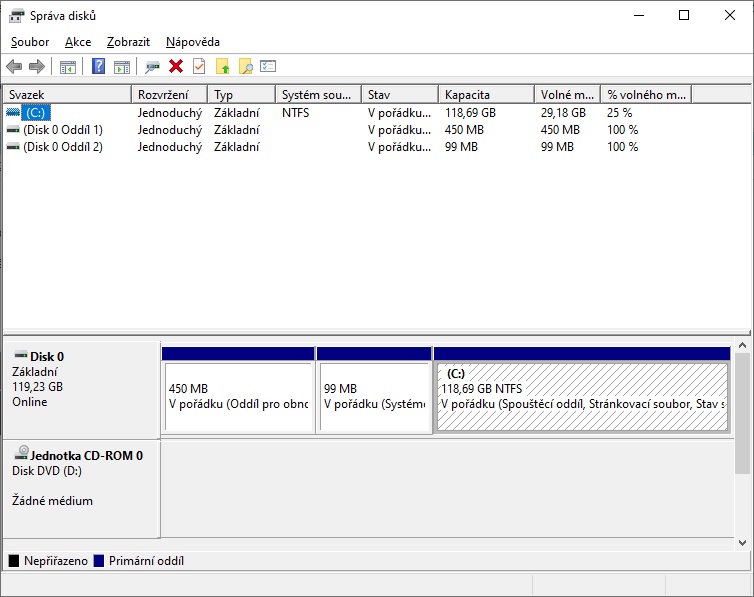Click the CD-ROM drive icon
Image resolution: width=754 pixels, height=597 pixels.
tap(22, 453)
